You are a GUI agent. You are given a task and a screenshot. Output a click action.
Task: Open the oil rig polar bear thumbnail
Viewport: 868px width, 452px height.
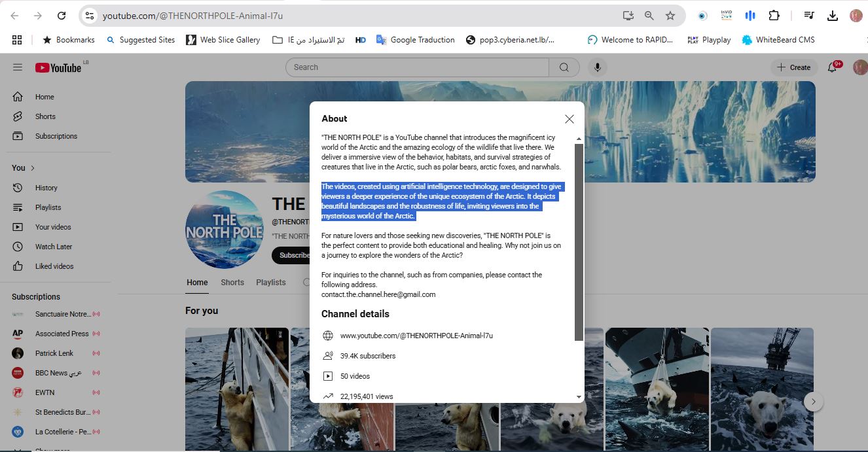coord(762,389)
